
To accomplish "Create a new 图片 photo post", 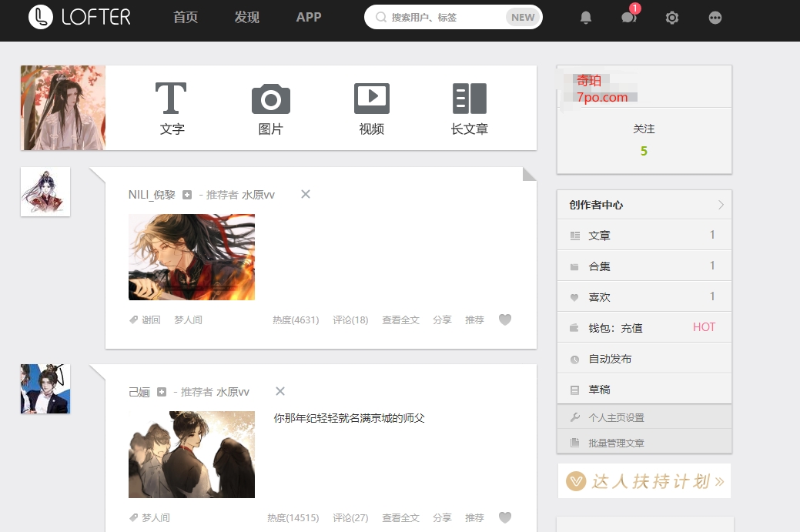I will coord(270,108).
